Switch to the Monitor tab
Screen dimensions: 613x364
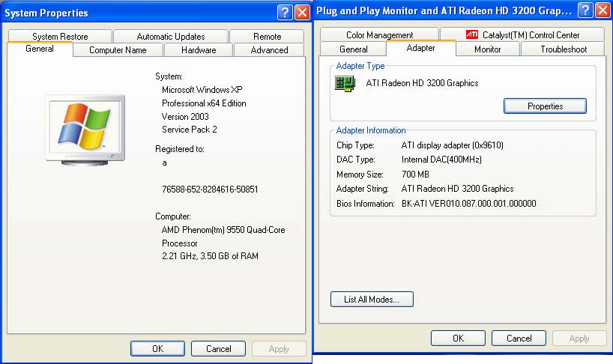point(488,49)
